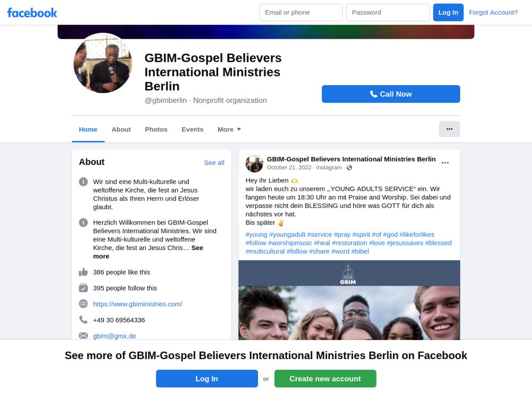Screen dimensions: 532x399
Task: Click the Email or phone field
Action: 301,12
